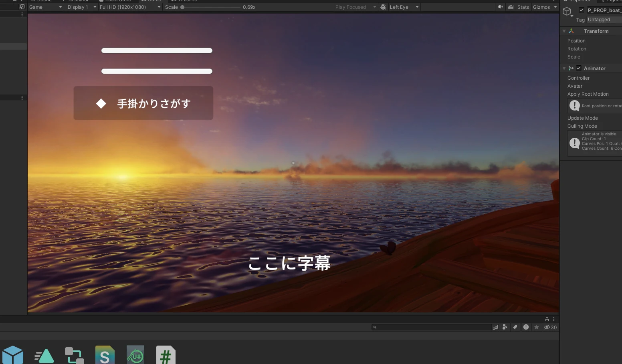Select the animation clip triangle asset
This screenshot has width=622, height=364.
tap(44, 356)
